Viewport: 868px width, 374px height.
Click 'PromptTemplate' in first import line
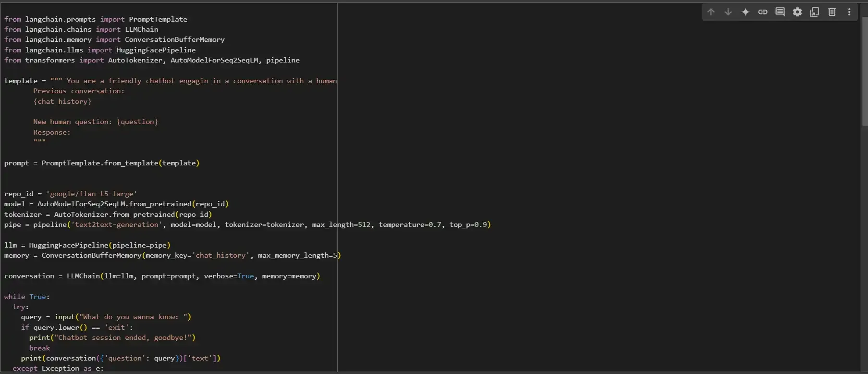click(x=158, y=19)
